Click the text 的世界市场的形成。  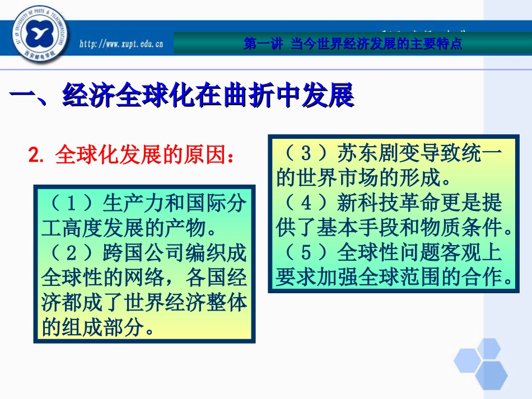363,178
